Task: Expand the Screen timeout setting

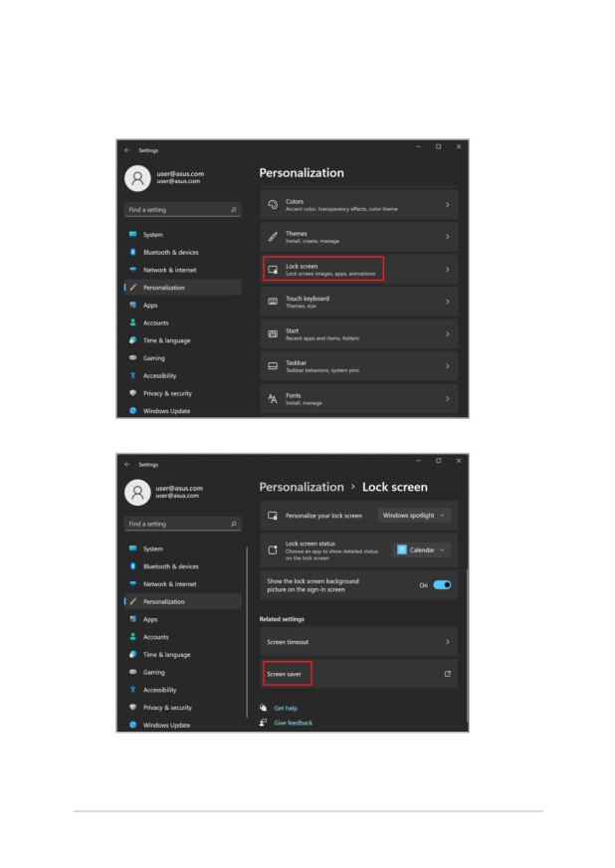Action: coord(358,642)
